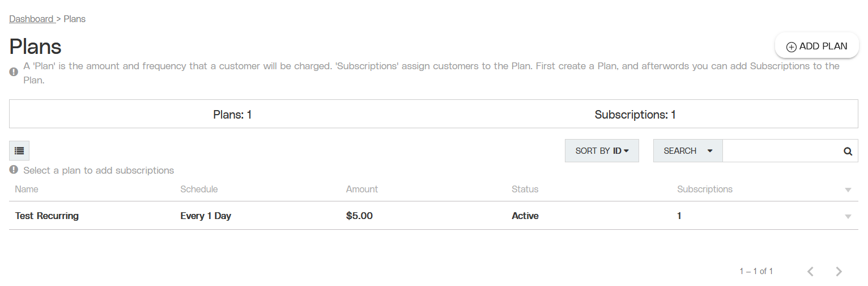Focus the search text field
868x286 pixels.
pos(782,151)
